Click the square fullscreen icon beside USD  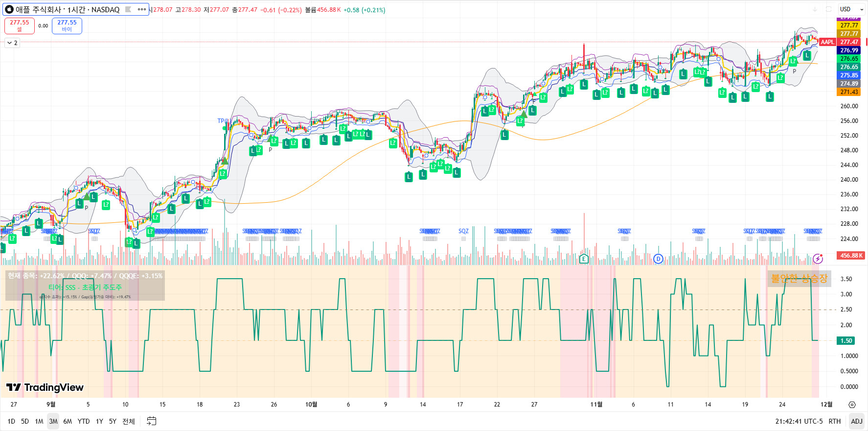(828, 9)
